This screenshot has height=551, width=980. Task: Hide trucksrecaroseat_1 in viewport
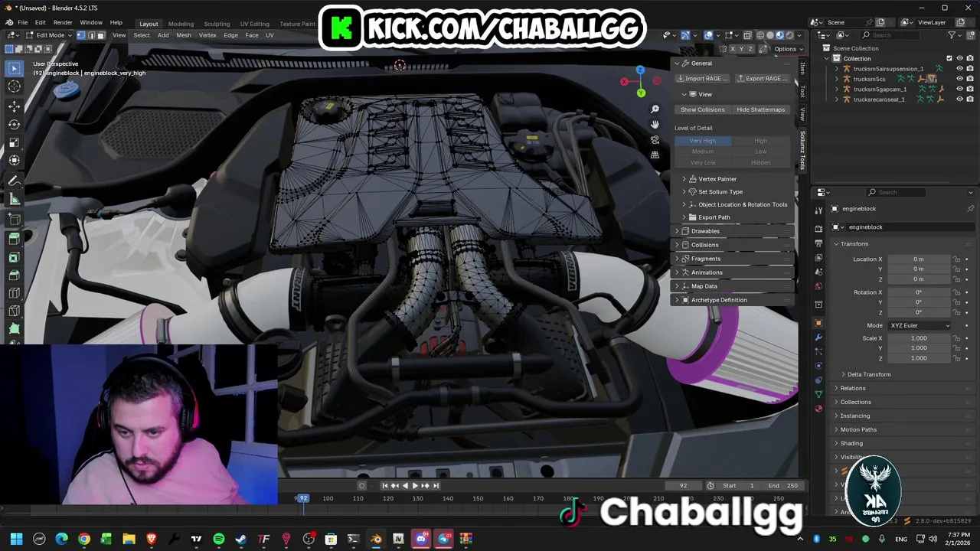point(959,99)
